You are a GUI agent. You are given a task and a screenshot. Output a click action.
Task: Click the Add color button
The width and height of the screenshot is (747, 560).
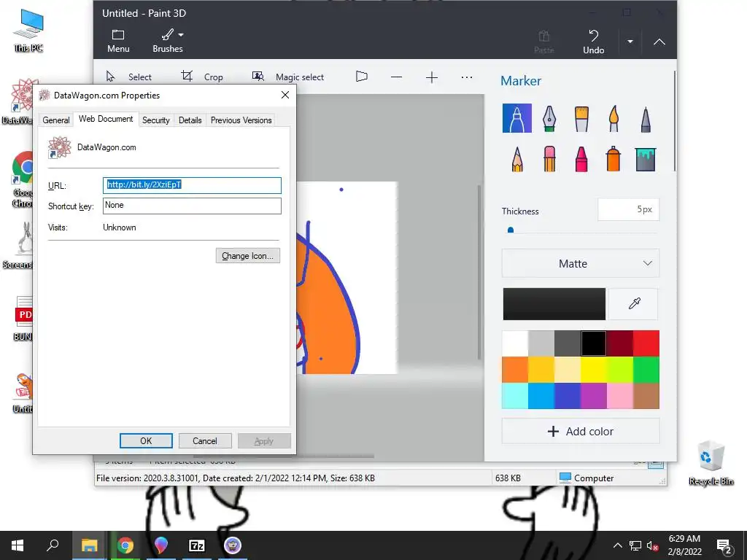tap(580, 432)
